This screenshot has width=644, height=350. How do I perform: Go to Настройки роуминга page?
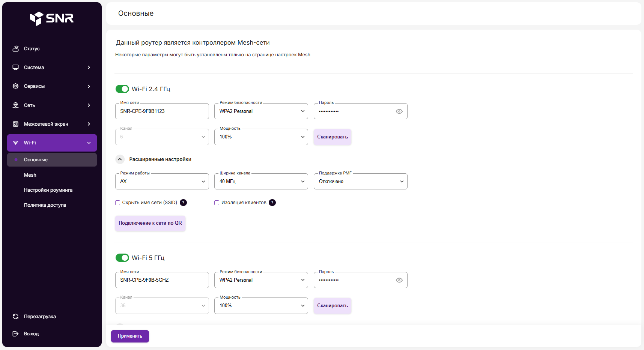click(x=48, y=190)
